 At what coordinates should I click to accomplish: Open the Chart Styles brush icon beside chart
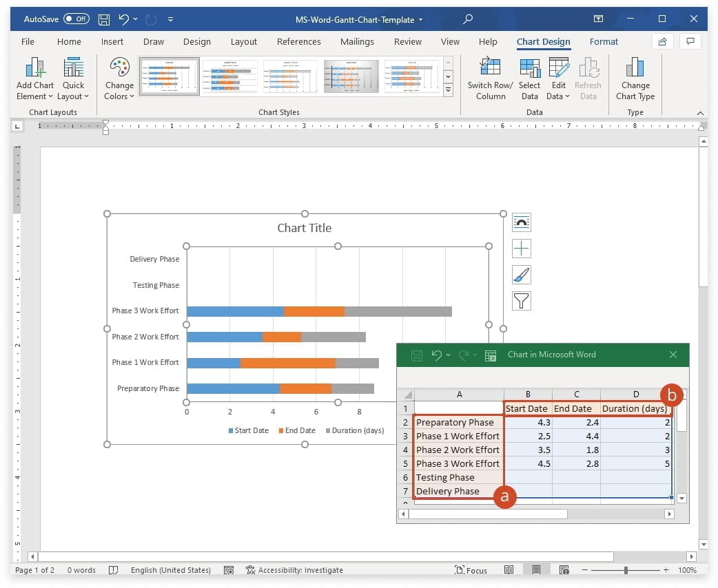(521, 274)
